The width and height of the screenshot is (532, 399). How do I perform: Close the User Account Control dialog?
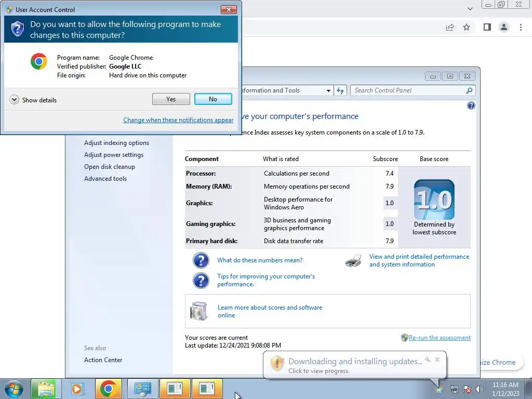pyautogui.click(x=229, y=9)
